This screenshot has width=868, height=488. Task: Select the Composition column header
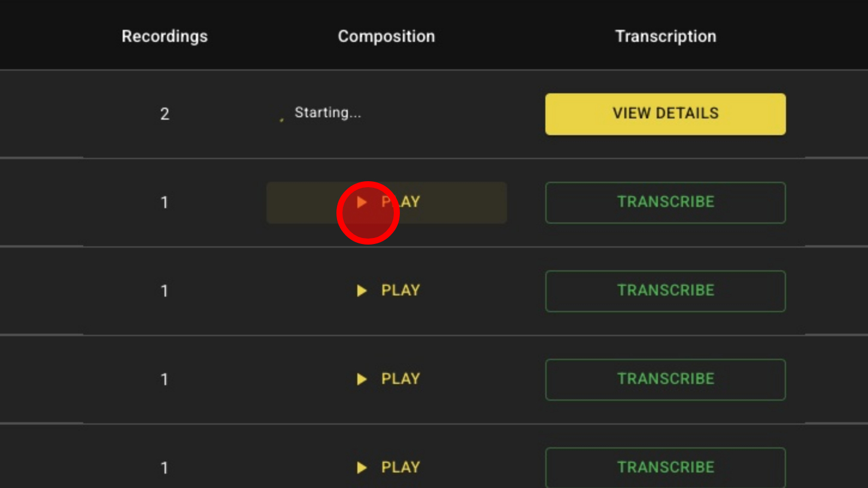(x=386, y=36)
